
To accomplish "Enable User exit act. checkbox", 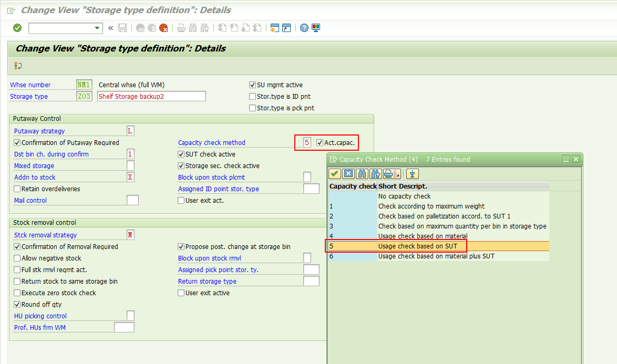I will 181,201.
